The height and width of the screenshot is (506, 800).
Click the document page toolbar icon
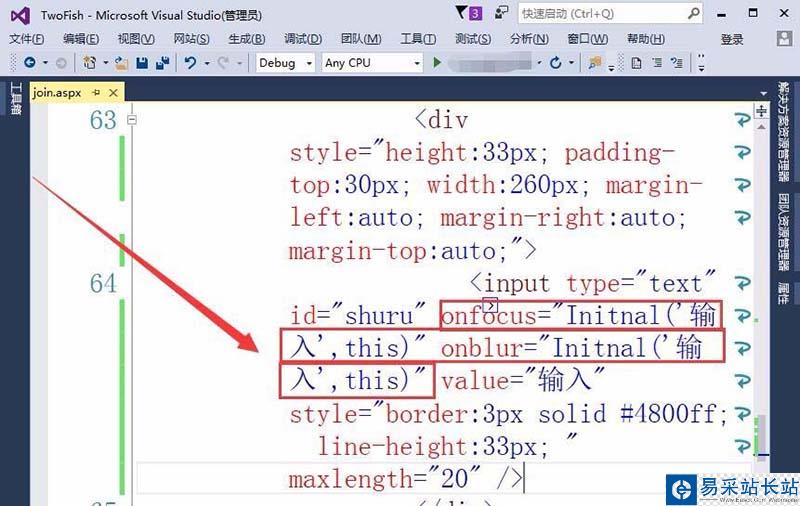[x=636, y=63]
